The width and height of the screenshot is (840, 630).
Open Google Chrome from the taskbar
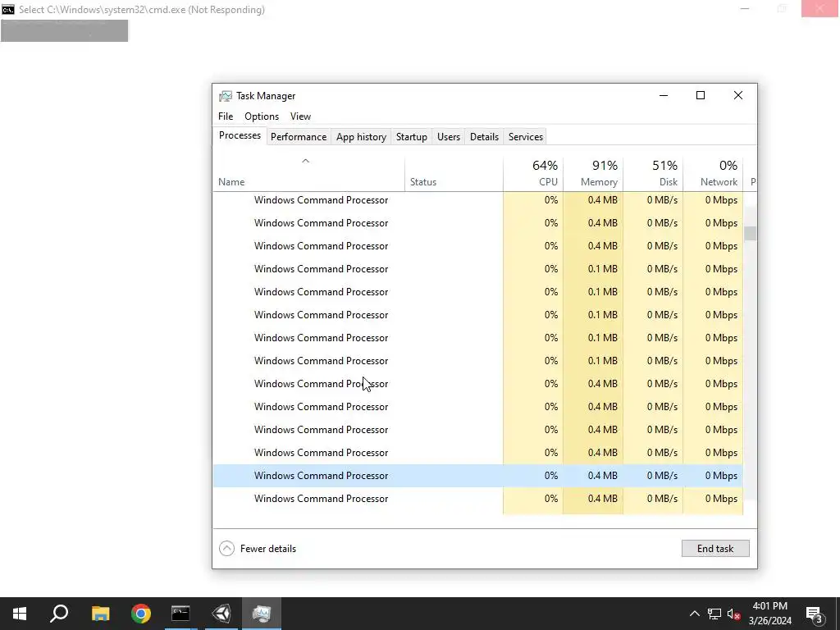click(141, 614)
